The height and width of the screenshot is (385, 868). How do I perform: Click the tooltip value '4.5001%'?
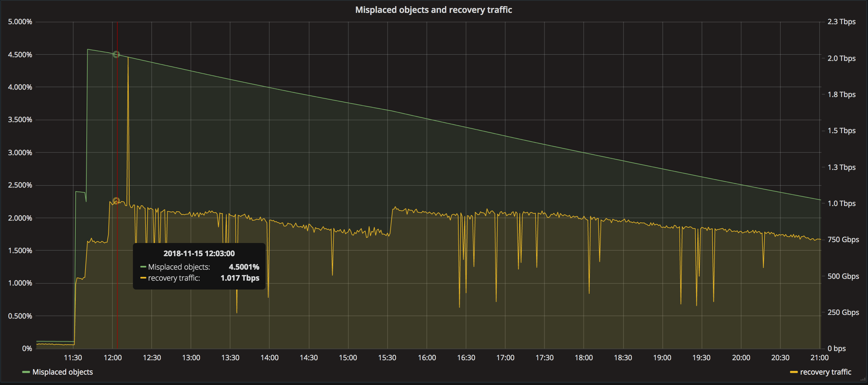coord(244,267)
